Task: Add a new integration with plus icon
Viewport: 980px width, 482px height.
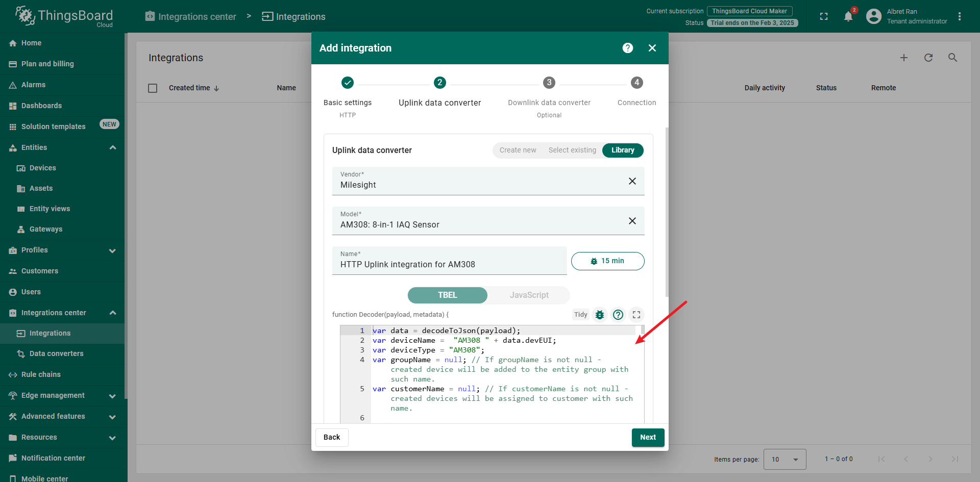Action: [904, 58]
